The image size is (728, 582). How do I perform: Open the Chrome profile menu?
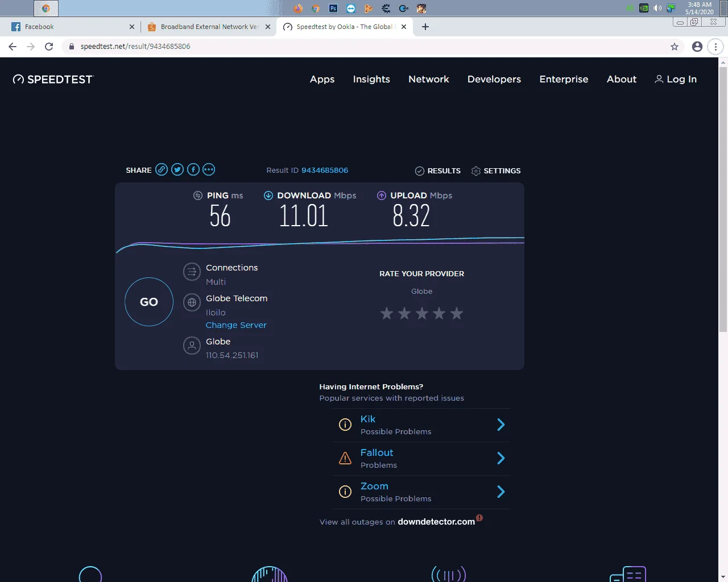tap(697, 47)
